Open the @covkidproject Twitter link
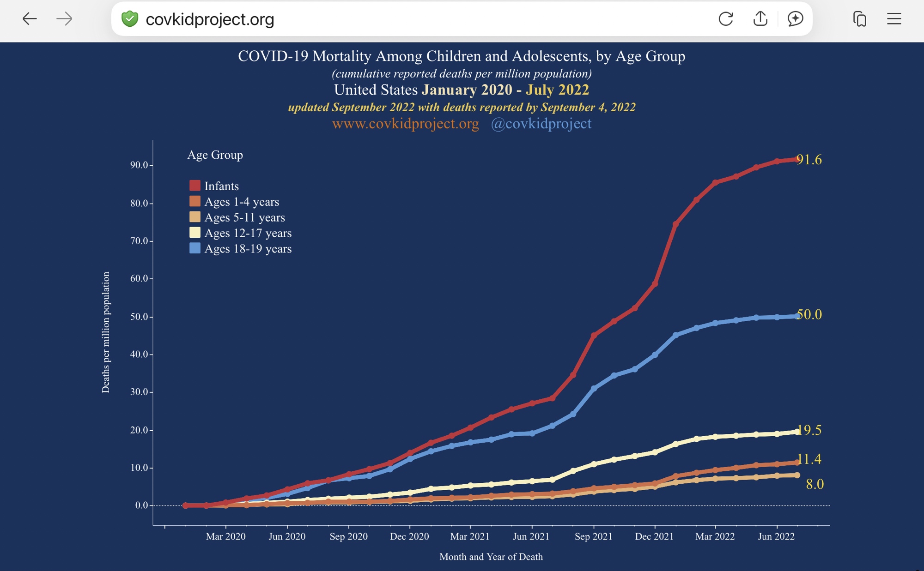924x571 pixels. point(541,124)
